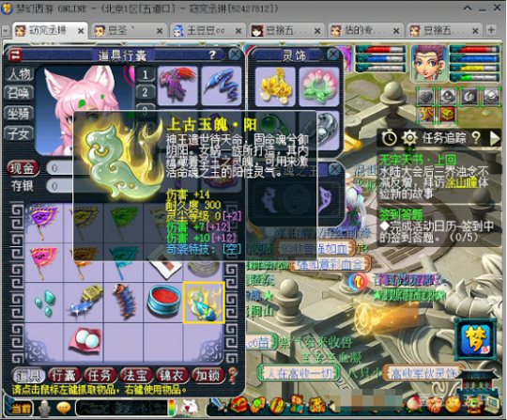This screenshot has height=420, width=507.
Task: Click the player's red health bar
Action: pyautogui.click(x=474, y=49)
